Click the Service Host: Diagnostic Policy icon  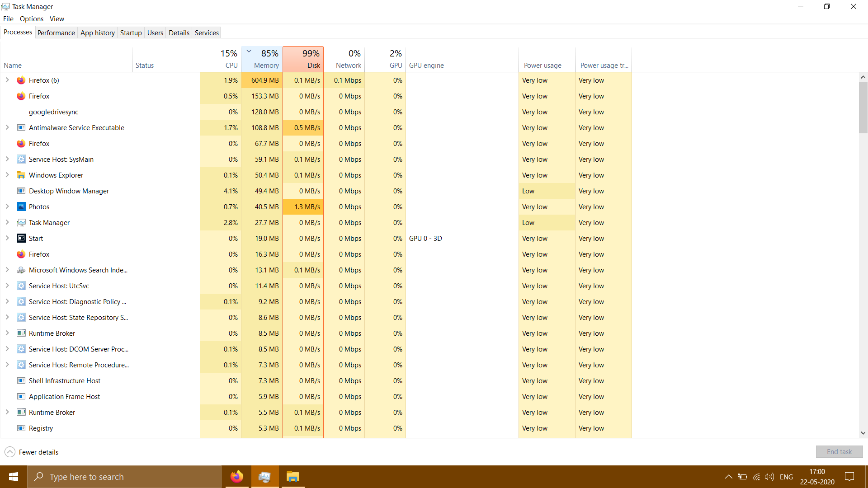click(x=21, y=302)
